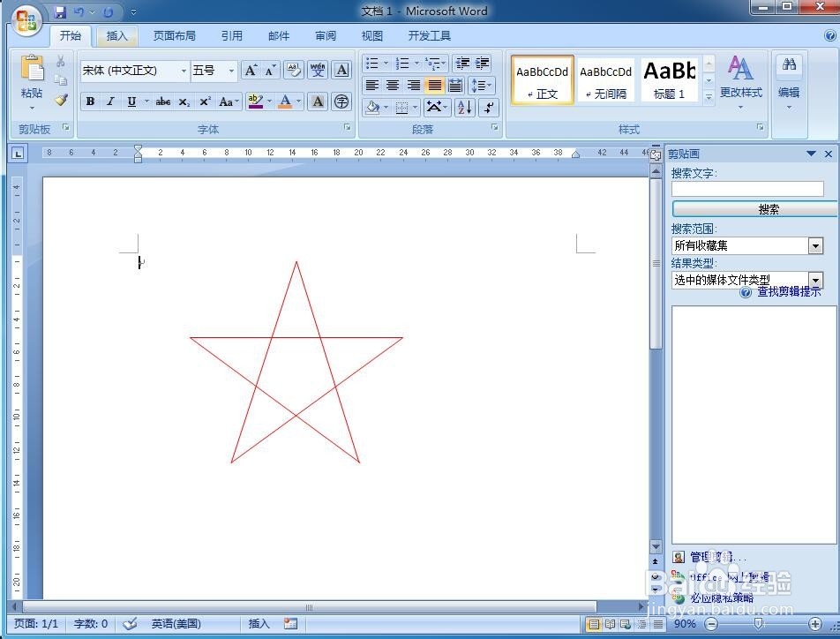Image resolution: width=840 pixels, height=639 pixels.
Task: Apply subscript formatting
Action: tap(184, 101)
